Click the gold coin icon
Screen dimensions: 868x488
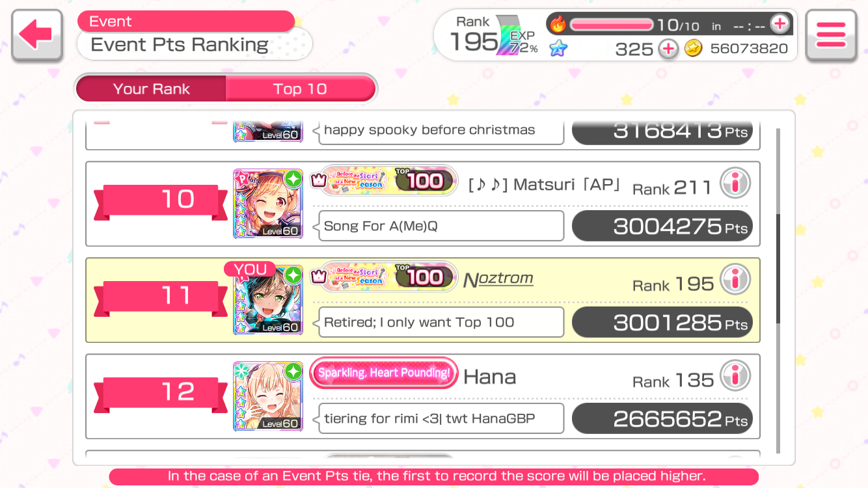click(694, 49)
